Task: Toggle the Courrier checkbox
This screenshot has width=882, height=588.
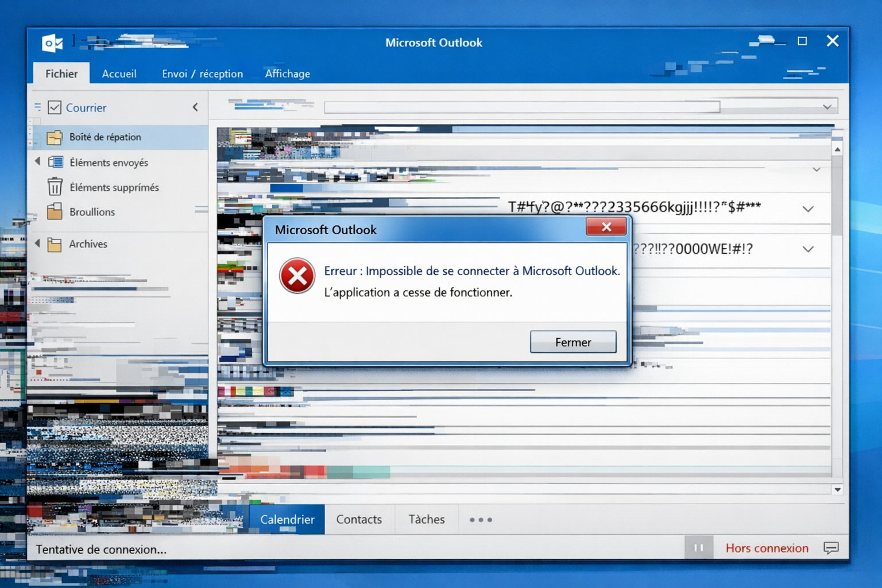Action: (55, 107)
